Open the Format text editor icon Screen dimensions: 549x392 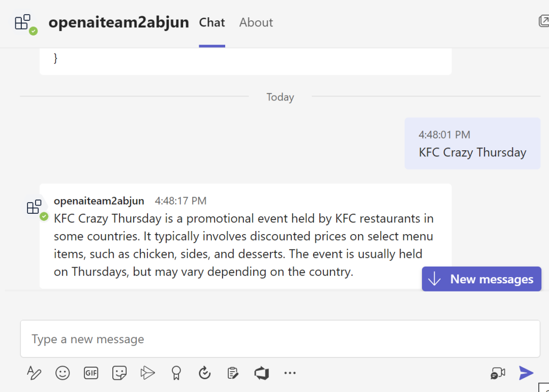click(x=34, y=373)
